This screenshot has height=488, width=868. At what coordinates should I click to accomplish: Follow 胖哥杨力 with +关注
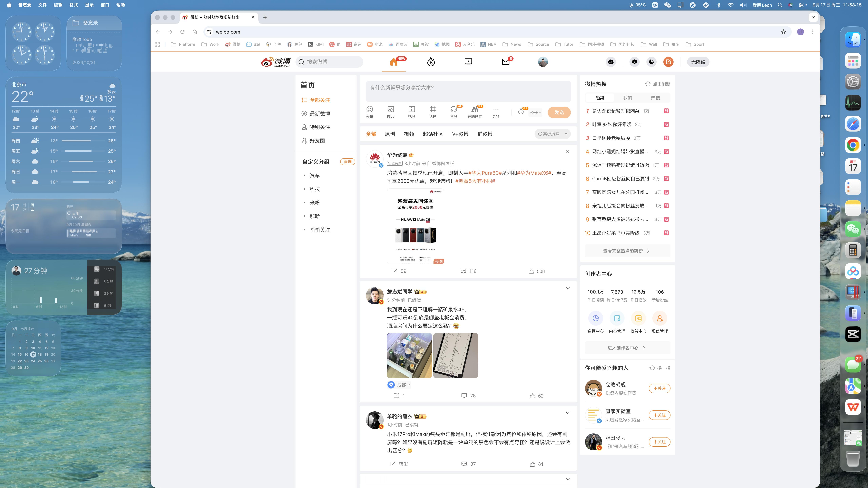(x=659, y=442)
